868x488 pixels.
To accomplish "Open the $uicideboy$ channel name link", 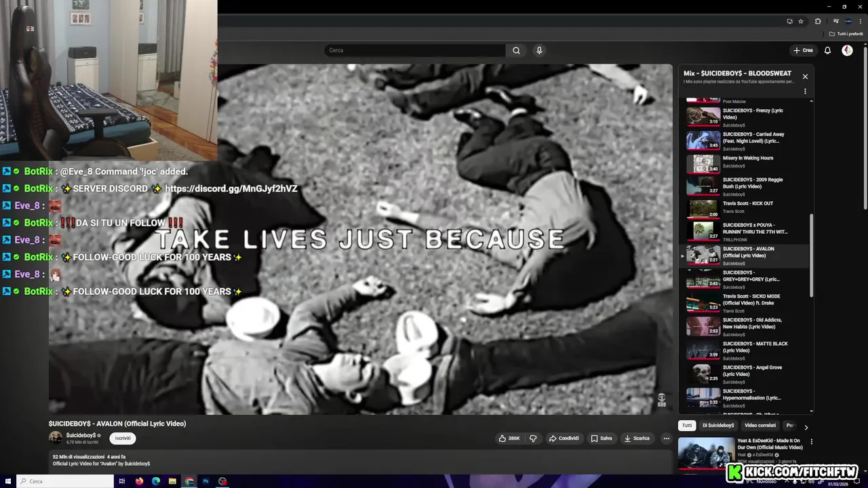I will coord(81,435).
